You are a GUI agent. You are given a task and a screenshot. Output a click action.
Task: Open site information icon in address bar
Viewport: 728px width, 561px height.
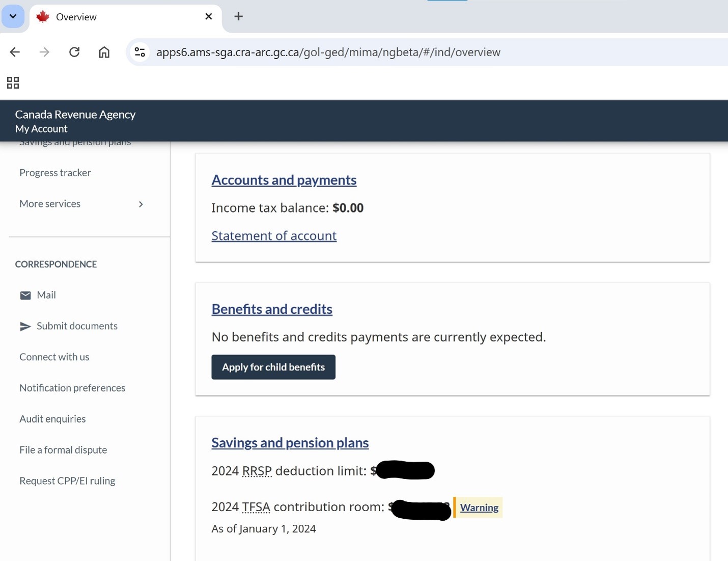[140, 52]
